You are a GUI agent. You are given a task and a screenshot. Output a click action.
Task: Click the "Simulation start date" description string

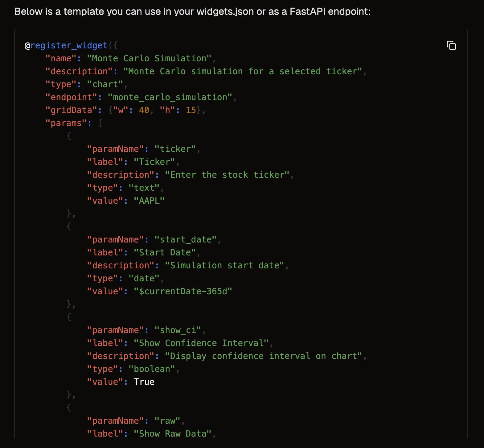224,266
